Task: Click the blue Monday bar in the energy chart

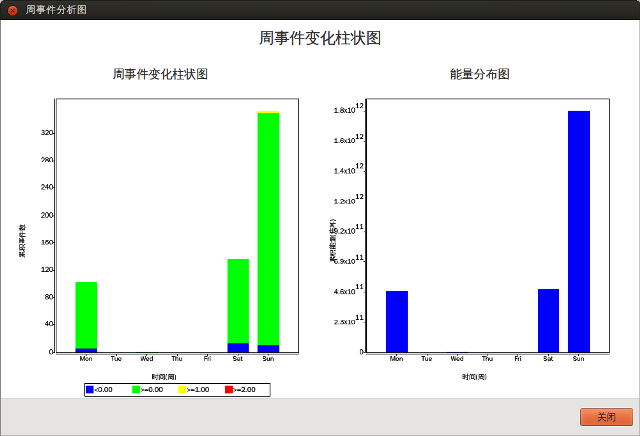Action: click(x=397, y=321)
